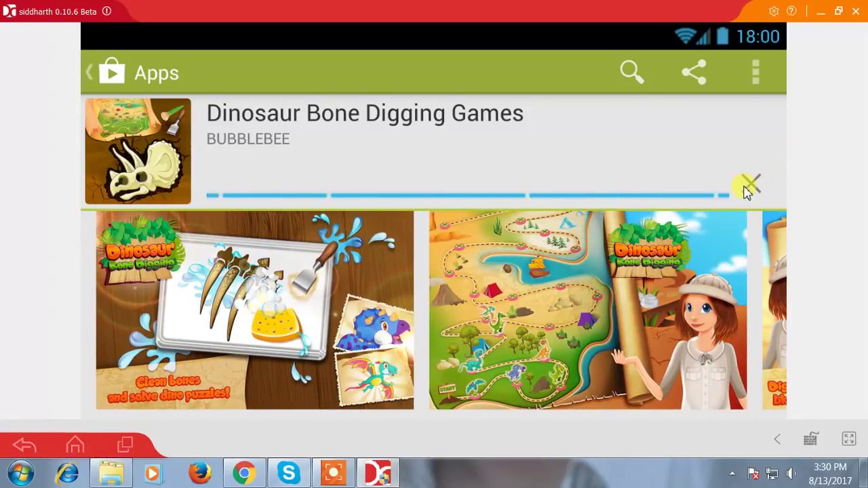
Task: Launch Firefox from the taskbar
Action: (x=200, y=473)
